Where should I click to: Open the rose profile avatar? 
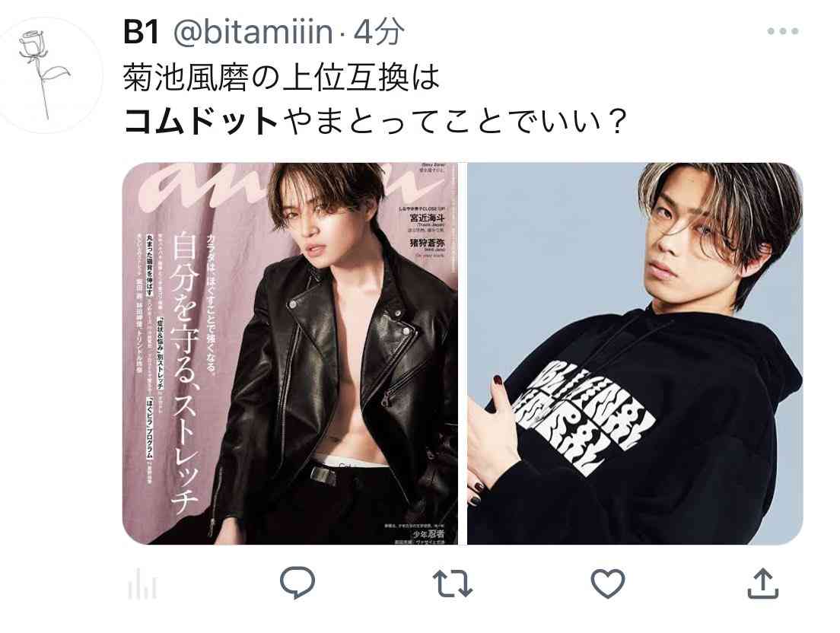(x=49, y=75)
